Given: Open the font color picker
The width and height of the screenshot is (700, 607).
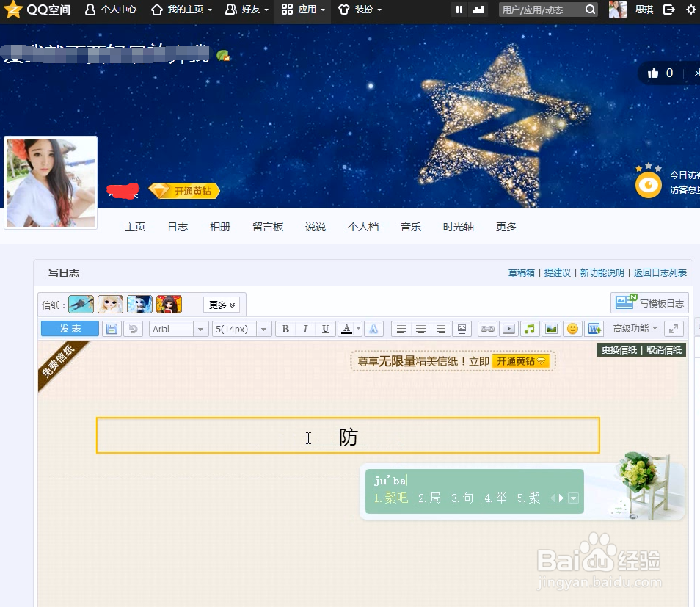Looking at the screenshot, I should [x=346, y=329].
